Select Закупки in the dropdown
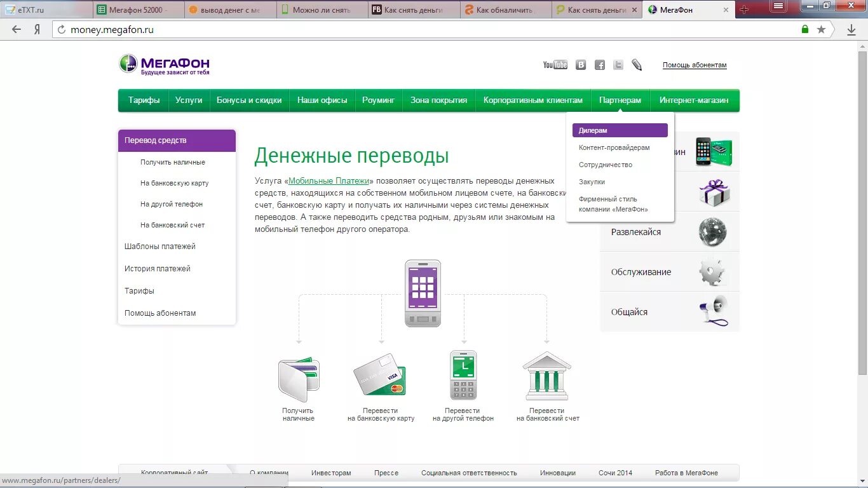This screenshot has width=868, height=488. tap(592, 182)
